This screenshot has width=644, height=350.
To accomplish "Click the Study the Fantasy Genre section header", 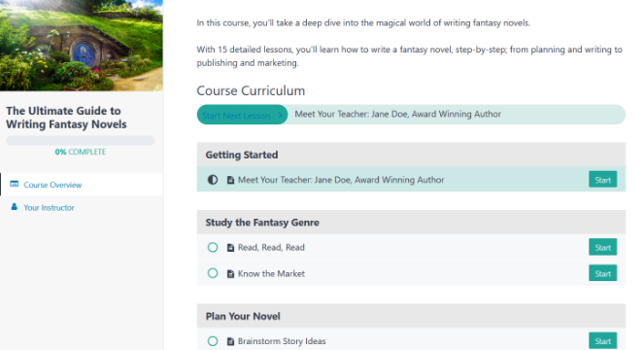I will coord(411,222).
